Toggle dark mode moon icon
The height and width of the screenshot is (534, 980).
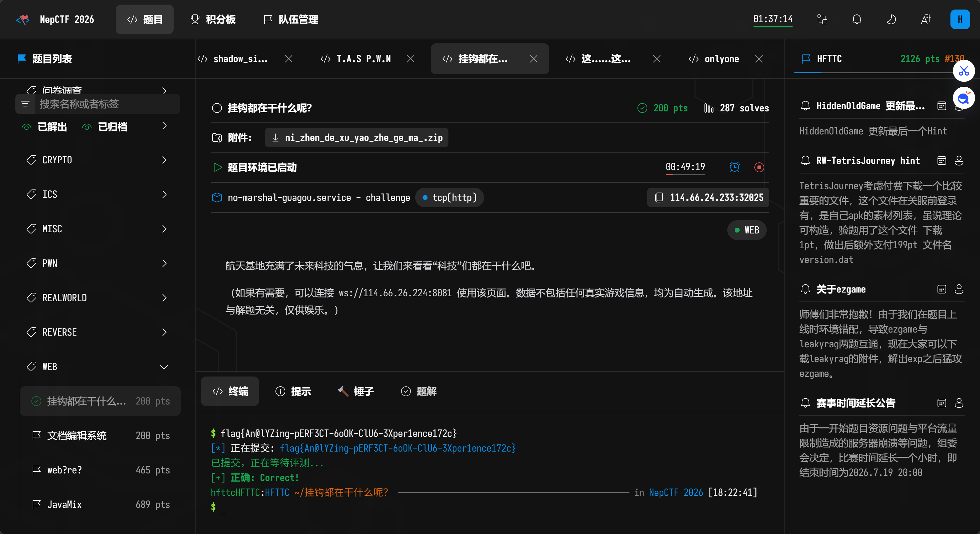pyautogui.click(x=891, y=19)
